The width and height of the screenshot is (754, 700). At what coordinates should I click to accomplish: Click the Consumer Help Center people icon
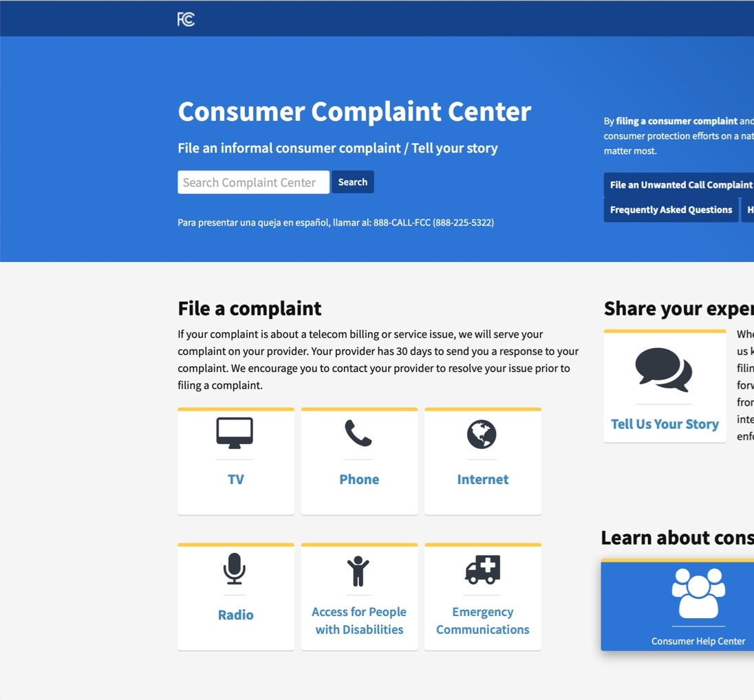pyautogui.click(x=698, y=593)
